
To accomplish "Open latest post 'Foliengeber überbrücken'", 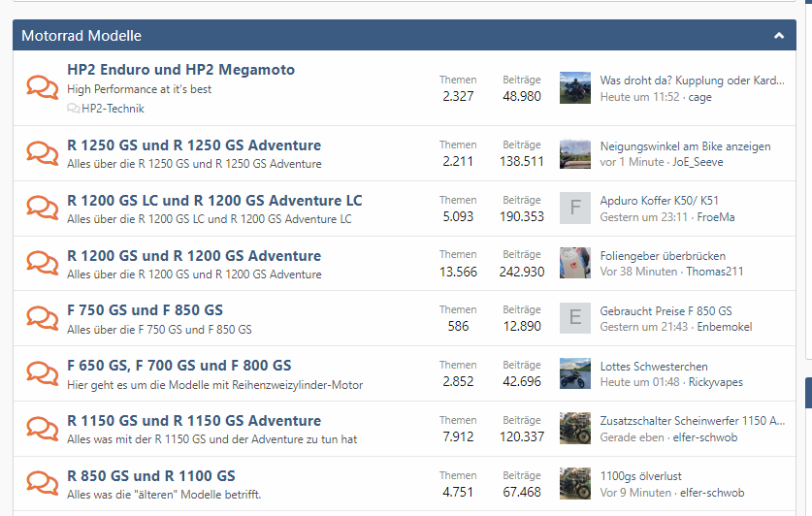I will coord(663,256).
